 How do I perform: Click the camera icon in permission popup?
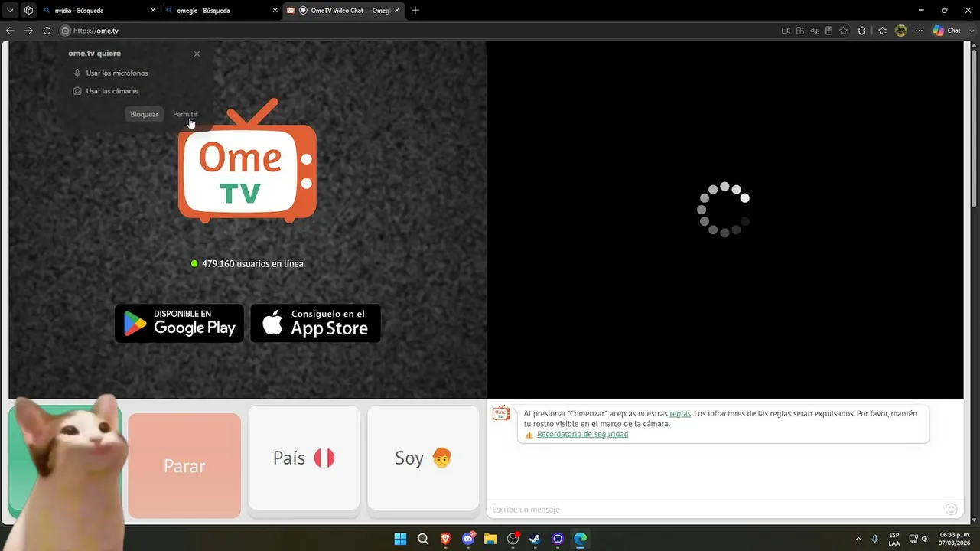point(77,90)
